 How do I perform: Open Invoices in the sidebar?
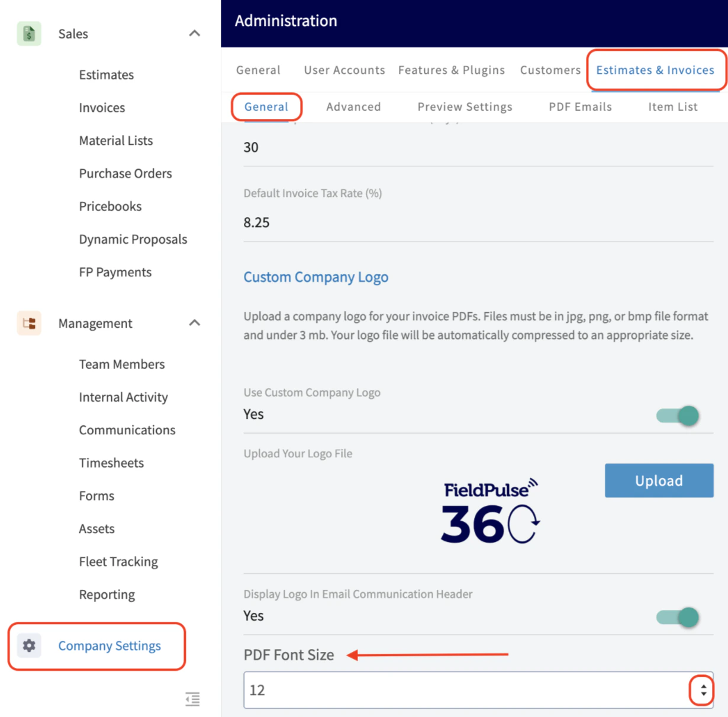tap(102, 108)
